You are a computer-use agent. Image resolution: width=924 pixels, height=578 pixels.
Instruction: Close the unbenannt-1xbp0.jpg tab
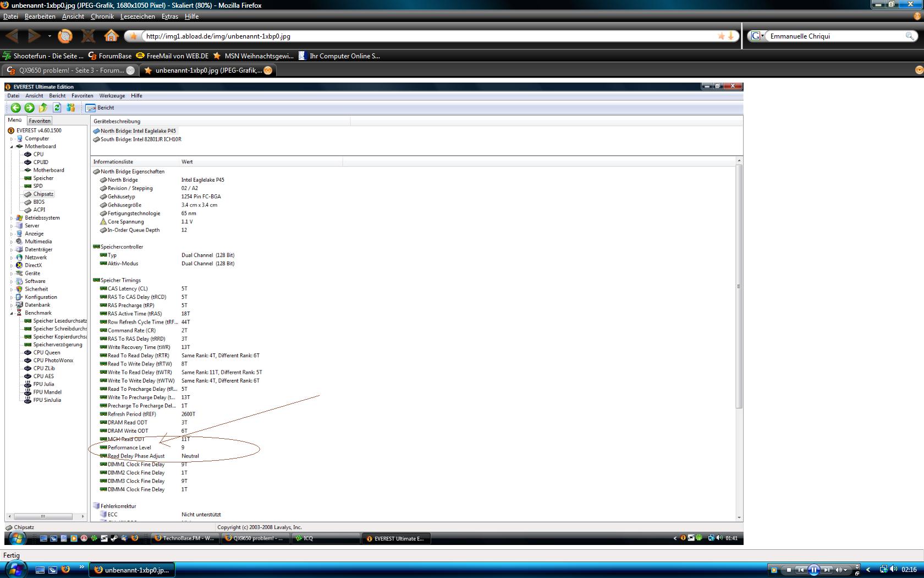(268, 70)
